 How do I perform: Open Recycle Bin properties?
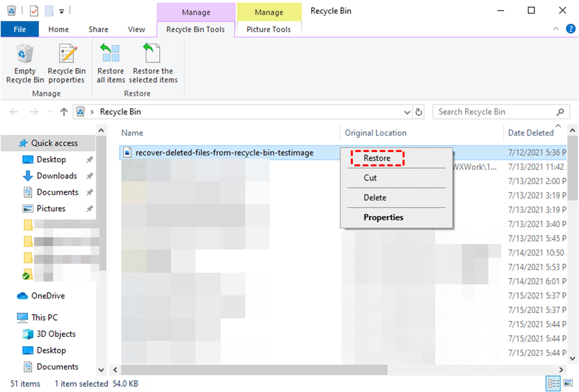[67, 63]
